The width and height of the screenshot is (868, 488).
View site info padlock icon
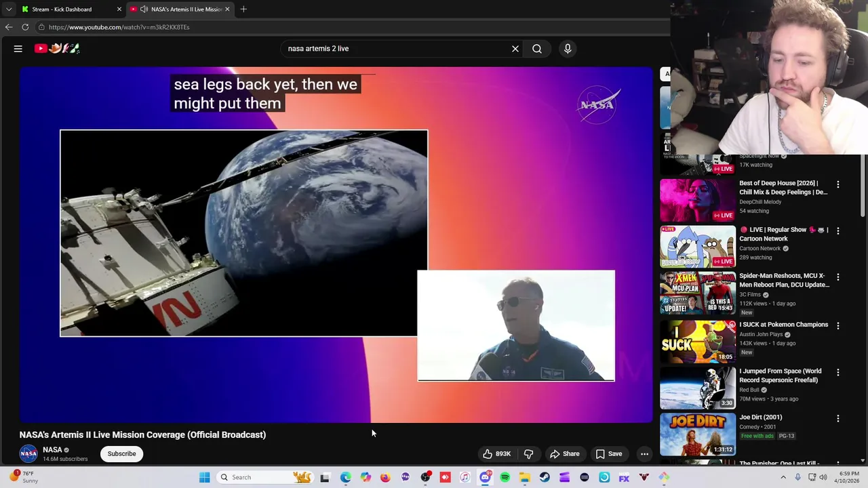coord(41,27)
